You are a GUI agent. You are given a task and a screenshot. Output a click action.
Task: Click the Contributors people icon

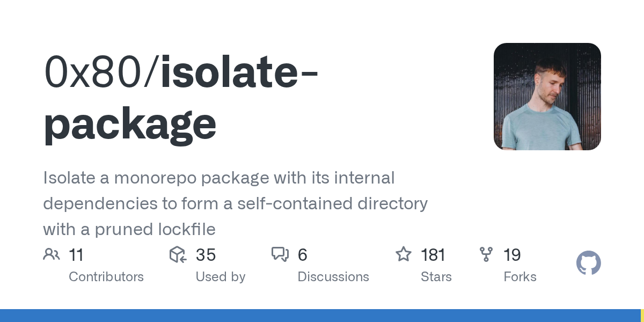click(x=52, y=254)
